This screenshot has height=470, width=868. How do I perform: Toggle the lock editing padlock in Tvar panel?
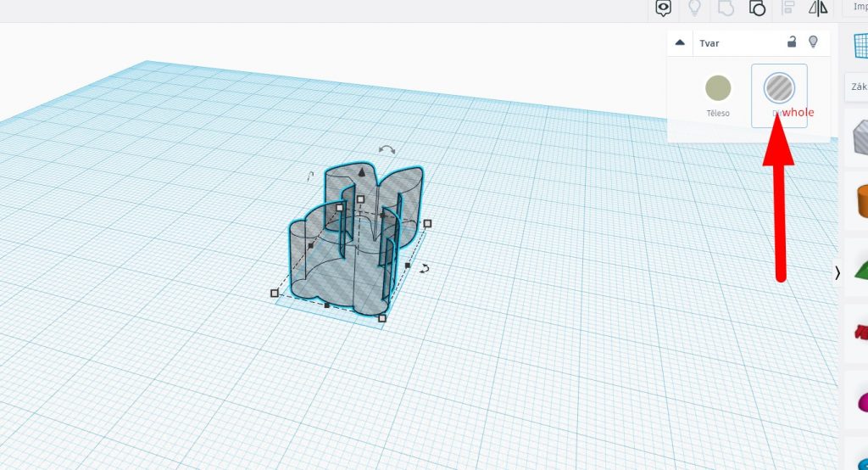(792, 42)
